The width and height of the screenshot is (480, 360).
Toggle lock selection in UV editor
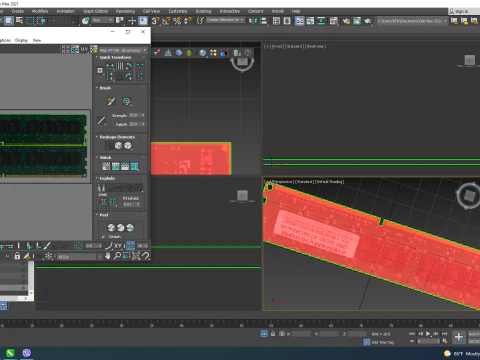click(17, 256)
